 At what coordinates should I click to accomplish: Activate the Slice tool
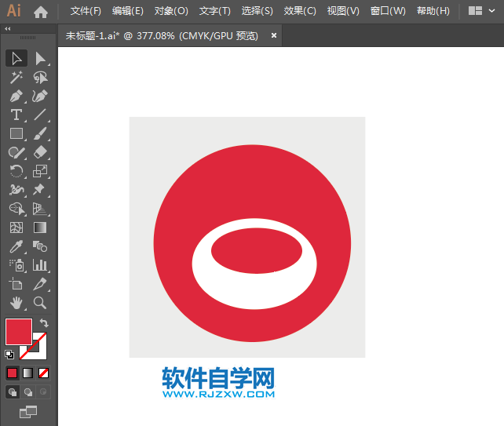(x=40, y=284)
